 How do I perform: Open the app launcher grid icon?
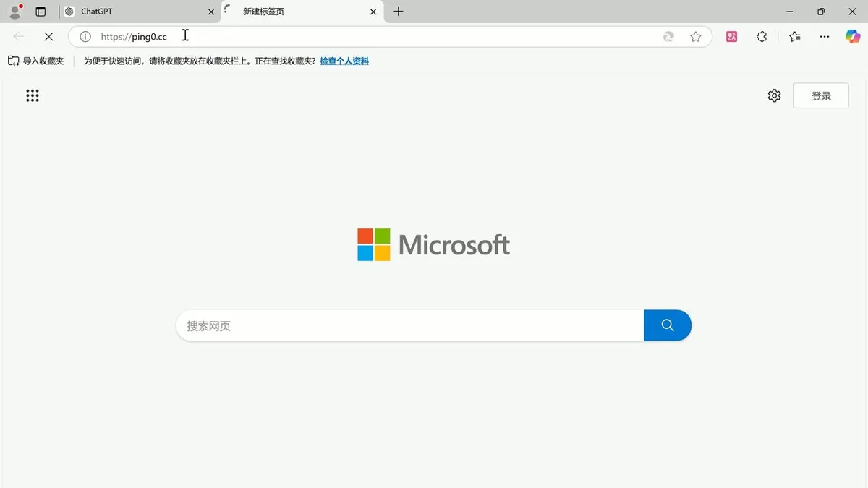pos(33,95)
